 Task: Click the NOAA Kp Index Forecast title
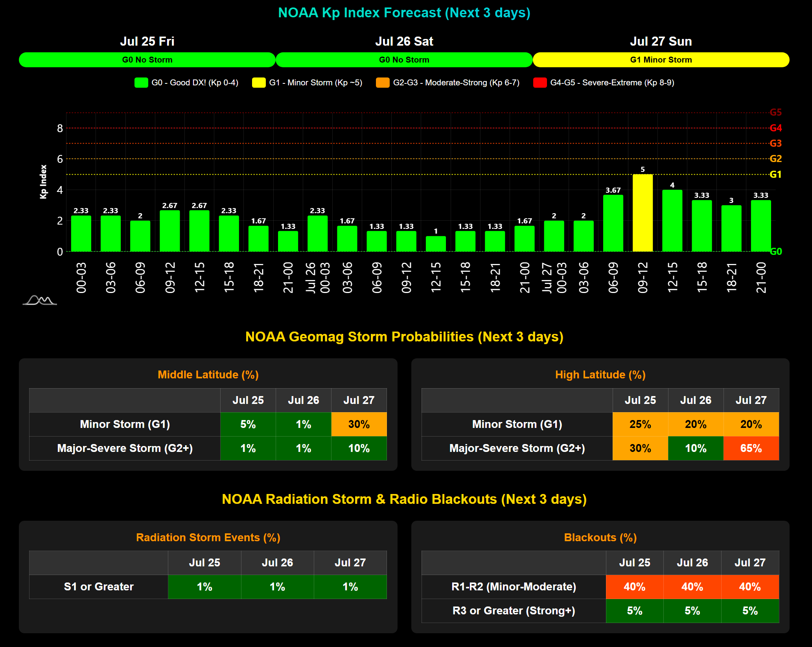click(x=404, y=13)
